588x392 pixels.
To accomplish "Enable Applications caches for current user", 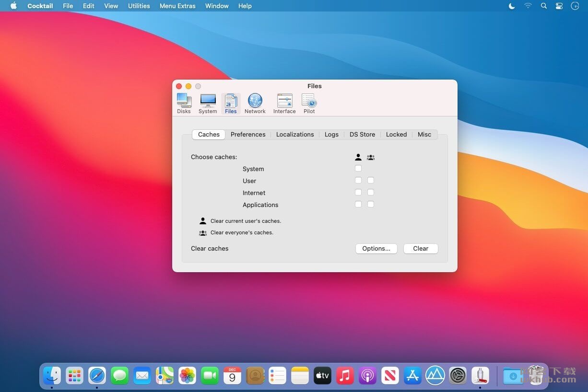I will point(358,204).
